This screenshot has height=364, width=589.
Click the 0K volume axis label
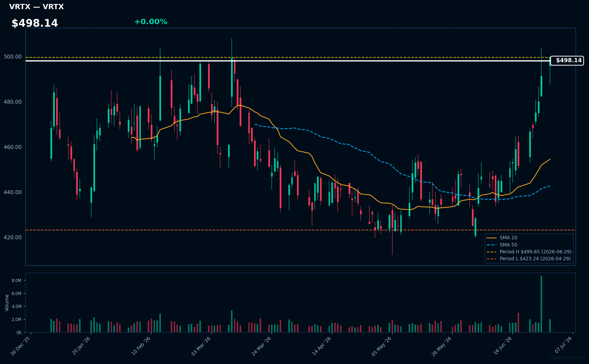pyautogui.click(x=19, y=333)
